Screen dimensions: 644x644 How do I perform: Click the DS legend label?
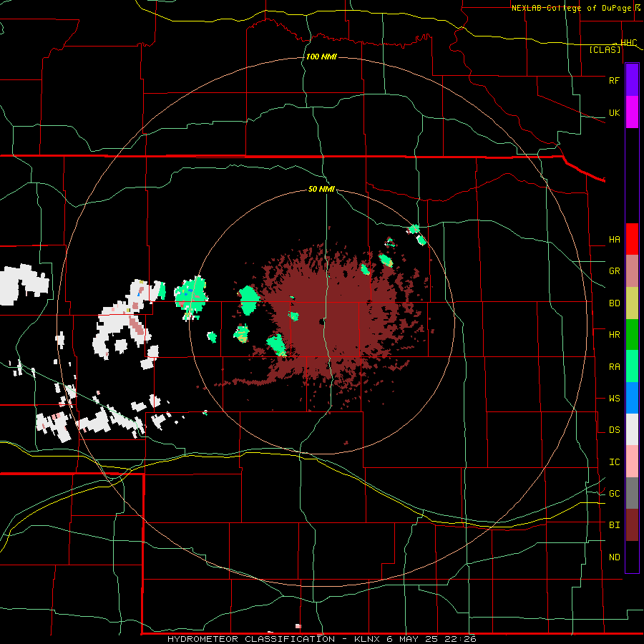(614, 430)
